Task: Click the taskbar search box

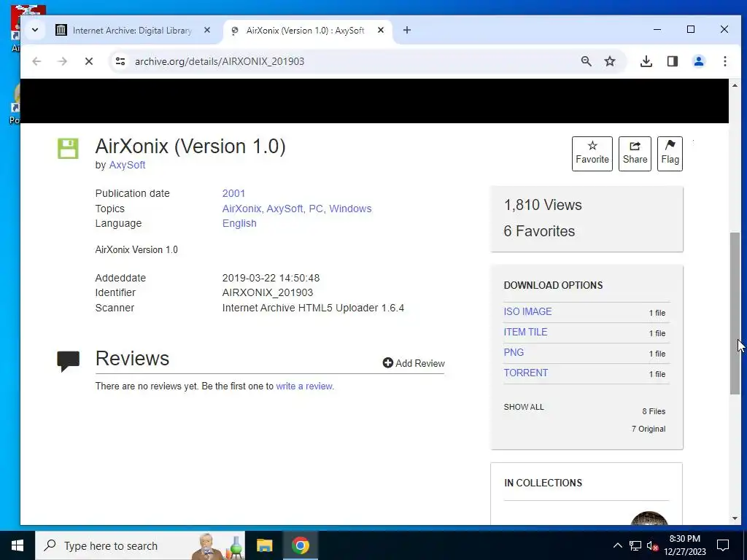Action: (140, 545)
